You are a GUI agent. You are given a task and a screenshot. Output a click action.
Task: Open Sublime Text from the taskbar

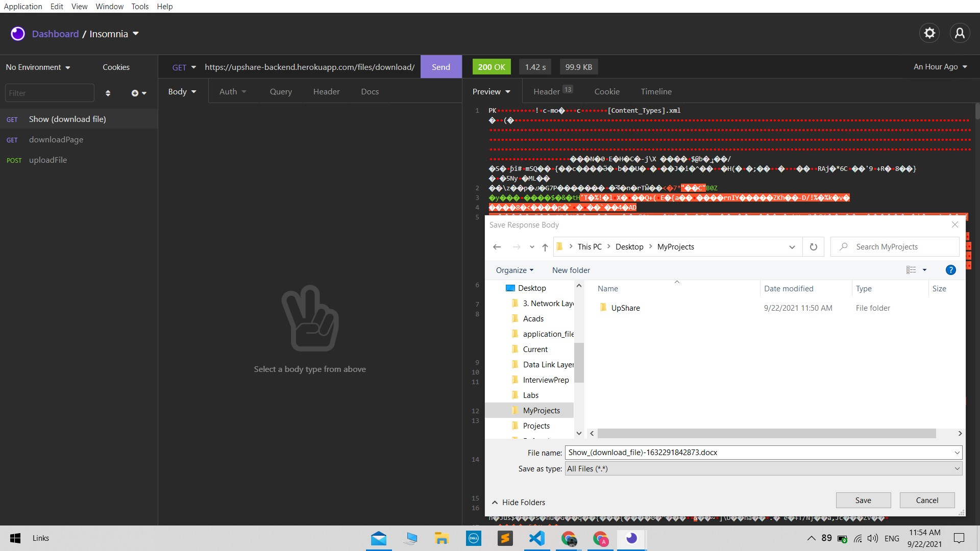[505, 539]
